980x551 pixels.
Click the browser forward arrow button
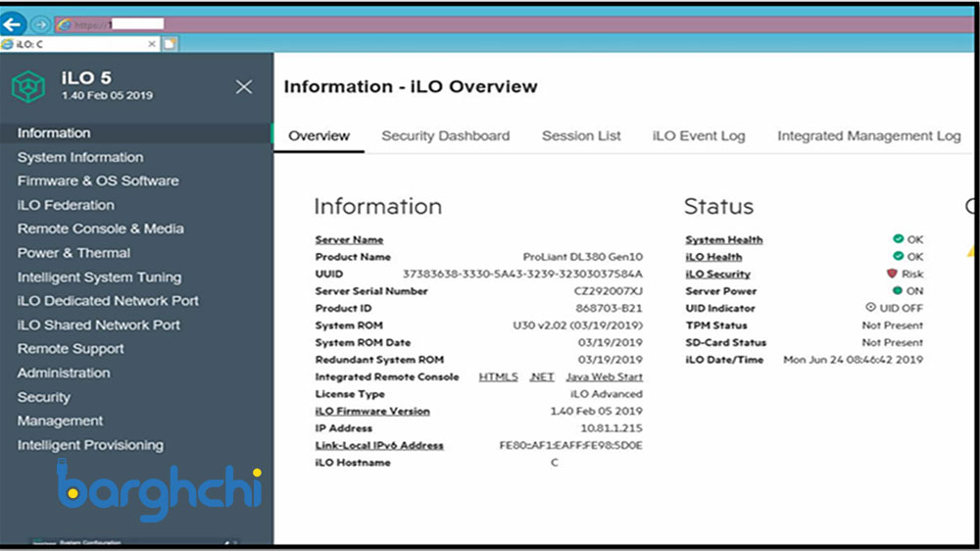pos(40,25)
